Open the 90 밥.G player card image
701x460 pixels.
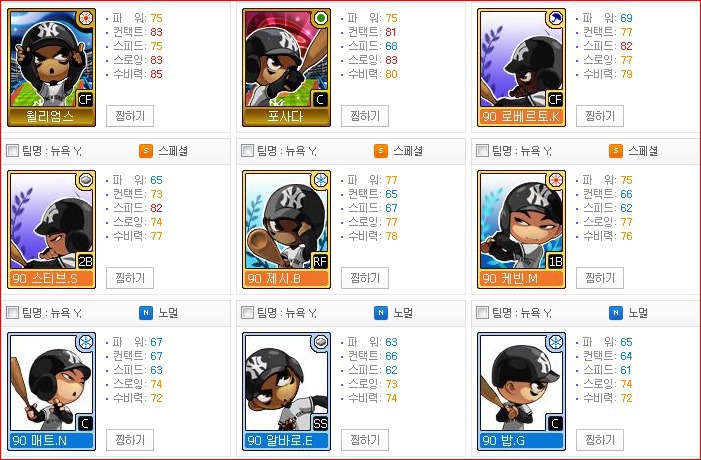[x=521, y=391]
